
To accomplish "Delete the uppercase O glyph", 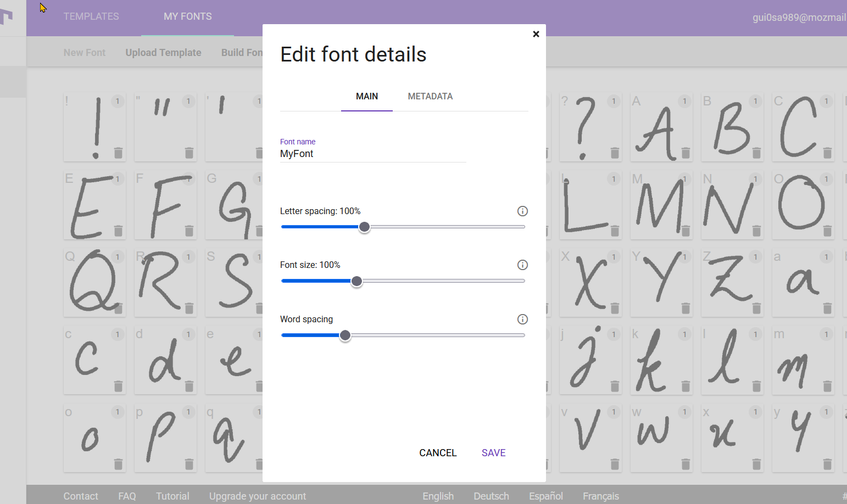I will pos(827,231).
